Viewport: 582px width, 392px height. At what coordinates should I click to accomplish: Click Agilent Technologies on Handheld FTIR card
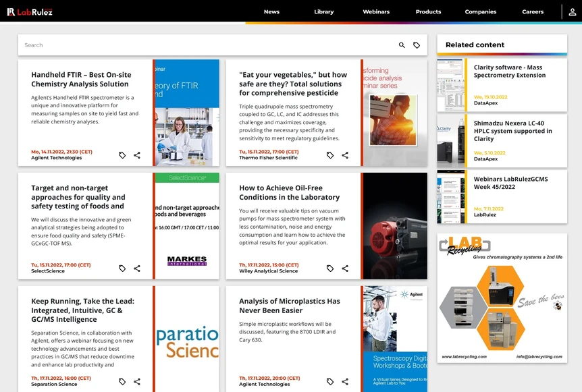[x=57, y=158]
